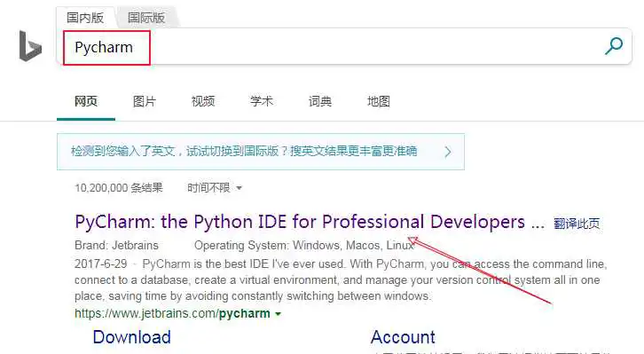Select the 网页 results tab
This screenshot has height=354, width=644.
(86, 101)
